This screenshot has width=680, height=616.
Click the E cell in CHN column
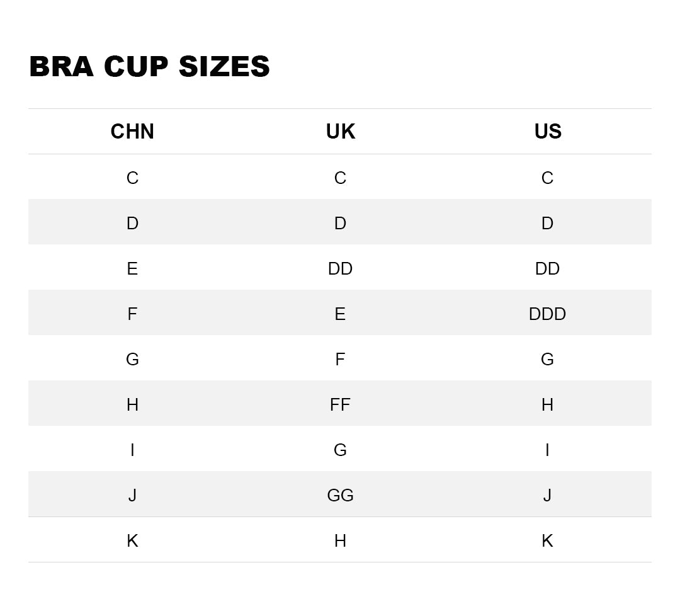point(132,268)
